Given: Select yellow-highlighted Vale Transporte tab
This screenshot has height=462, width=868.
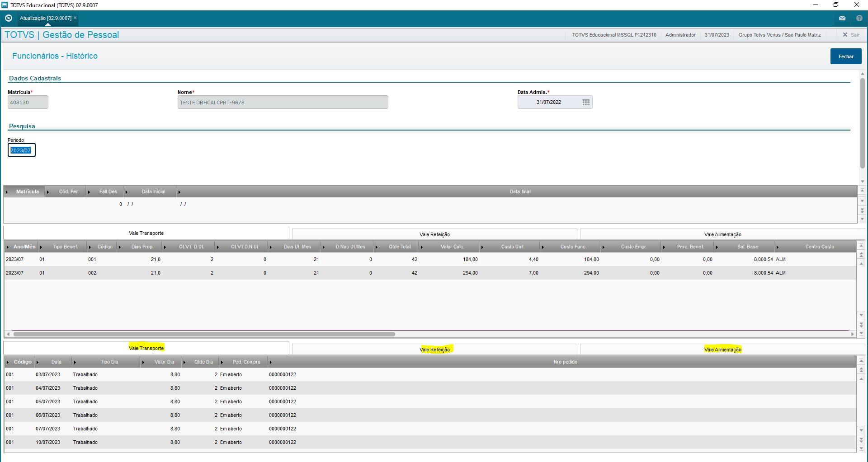Looking at the screenshot, I should (x=146, y=348).
